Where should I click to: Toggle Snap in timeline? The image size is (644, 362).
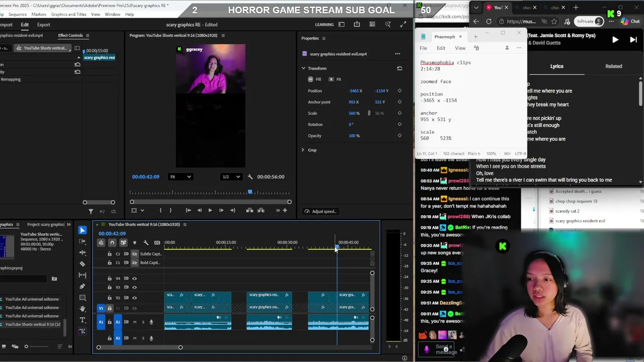(112, 243)
